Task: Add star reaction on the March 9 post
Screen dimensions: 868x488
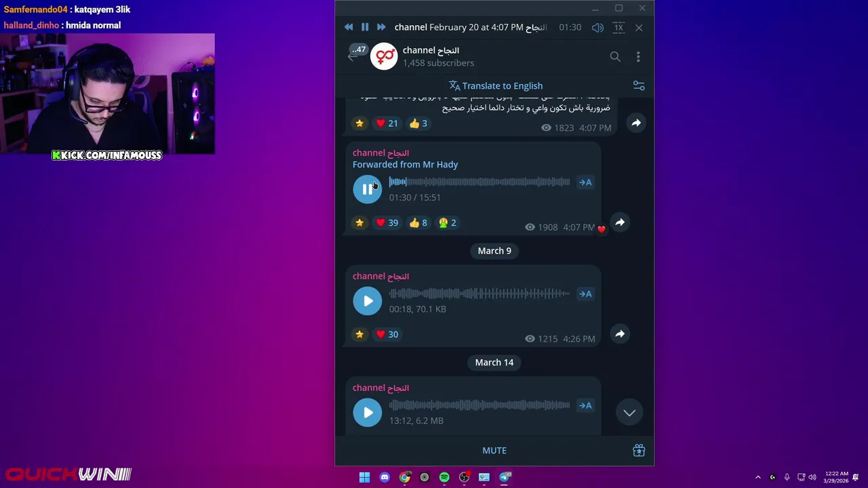Action: (359, 334)
